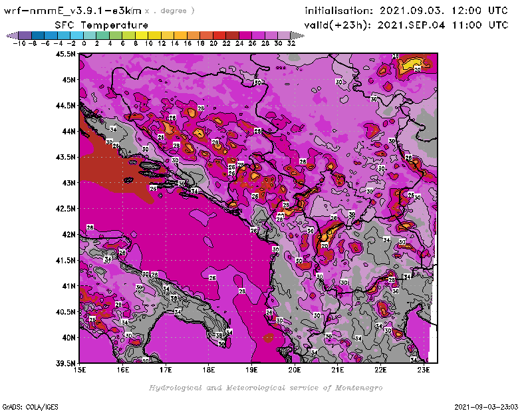This screenshot has width=532, height=411.
Task: Click the legend value label '0'
Action: 84,43
